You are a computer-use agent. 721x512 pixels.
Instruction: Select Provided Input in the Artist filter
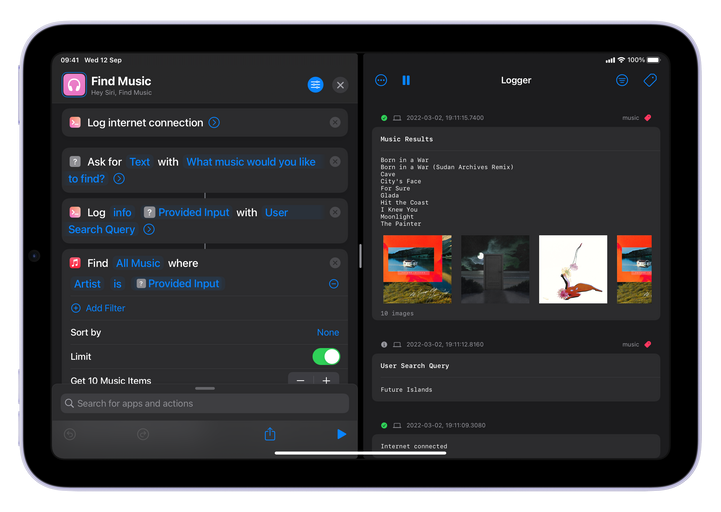[178, 284]
